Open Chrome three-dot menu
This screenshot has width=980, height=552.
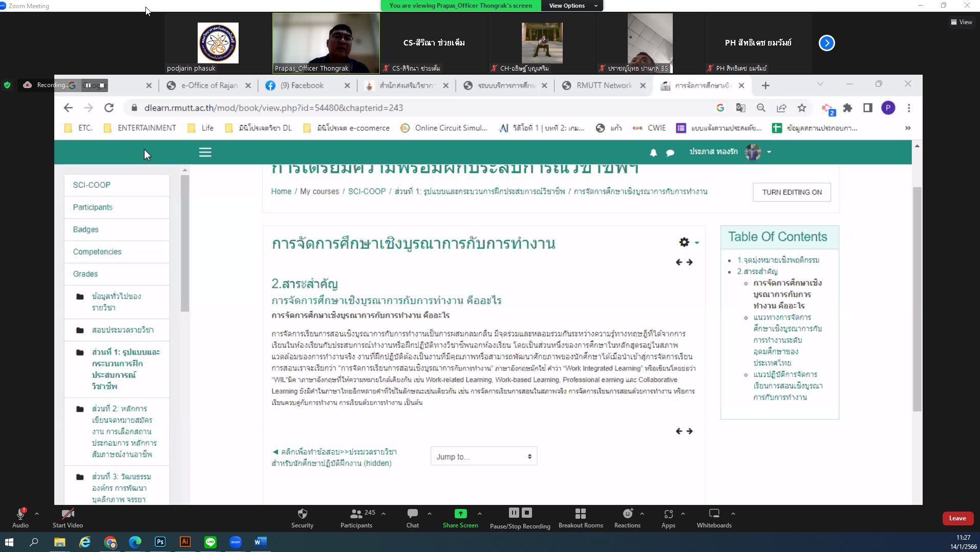click(909, 108)
